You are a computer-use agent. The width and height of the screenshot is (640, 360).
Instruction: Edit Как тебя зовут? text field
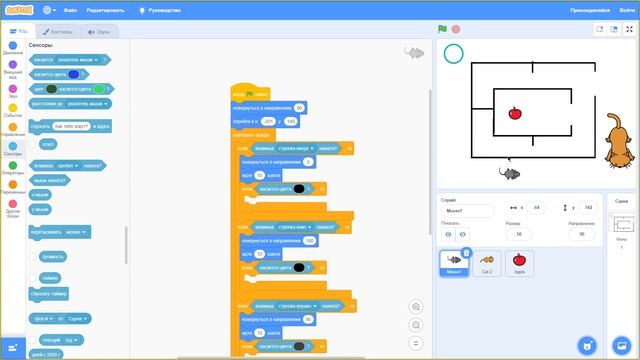71,126
